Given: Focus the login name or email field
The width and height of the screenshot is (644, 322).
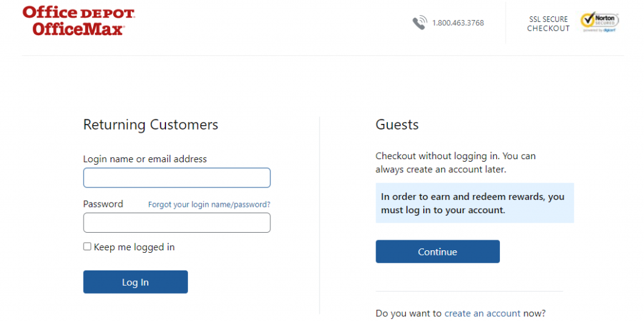Looking at the screenshot, I should click(x=177, y=178).
